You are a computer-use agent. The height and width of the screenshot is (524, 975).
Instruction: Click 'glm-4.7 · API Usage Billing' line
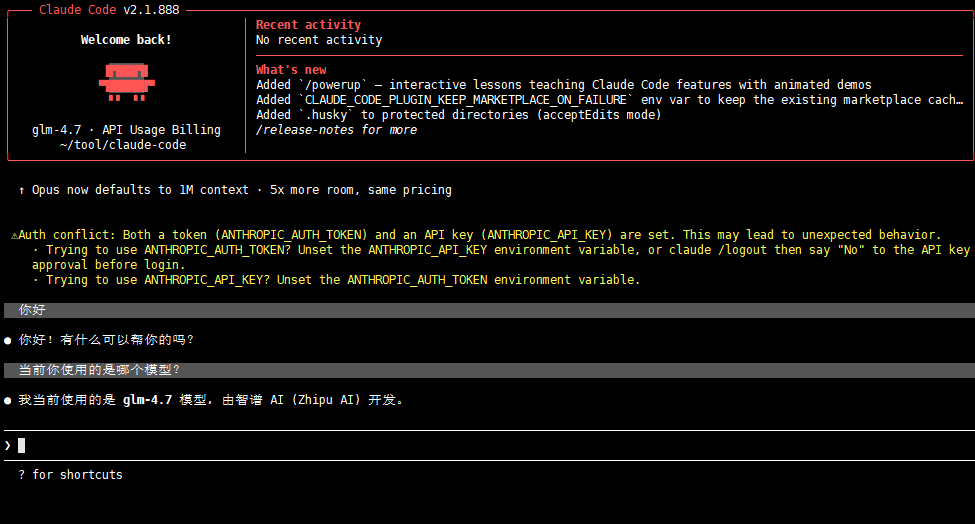pyautogui.click(x=126, y=130)
